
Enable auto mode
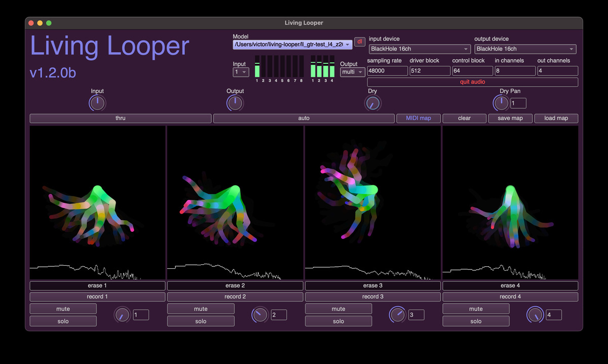click(x=303, y=118)
